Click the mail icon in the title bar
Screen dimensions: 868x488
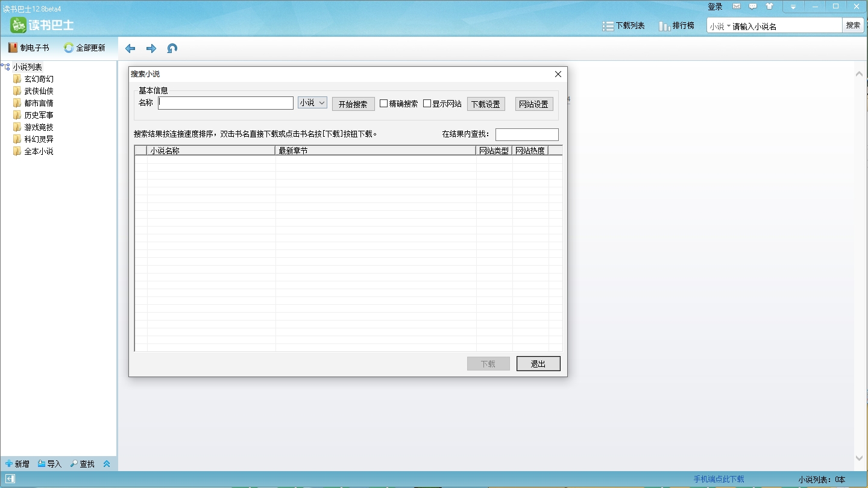coord(737,6)
